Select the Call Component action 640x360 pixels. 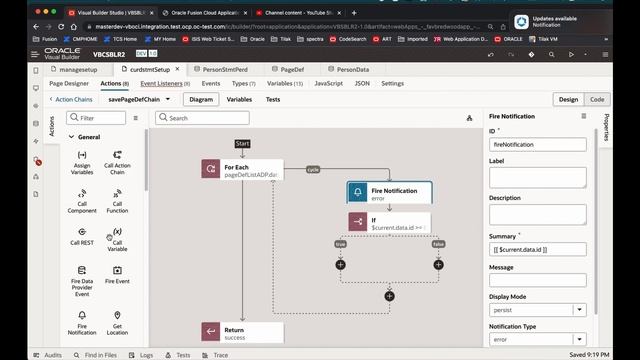[82, 201]
